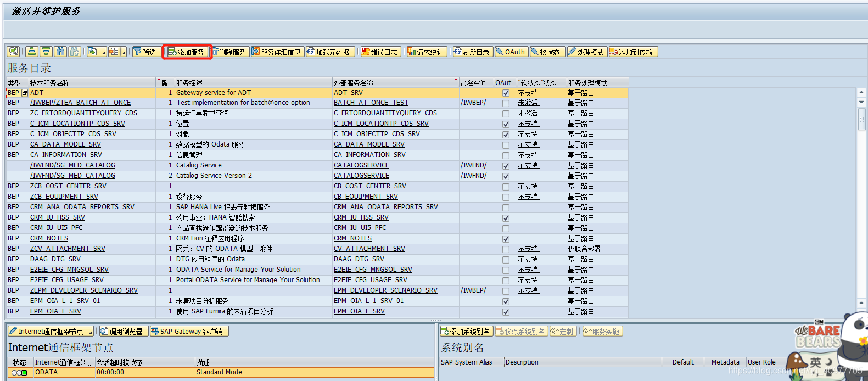Click the 添加到传输 add to transport button

(x=632, y=52)
